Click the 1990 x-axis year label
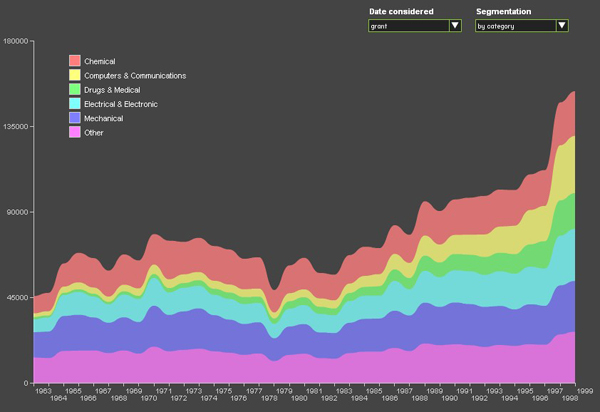 [x=449, y=398]
